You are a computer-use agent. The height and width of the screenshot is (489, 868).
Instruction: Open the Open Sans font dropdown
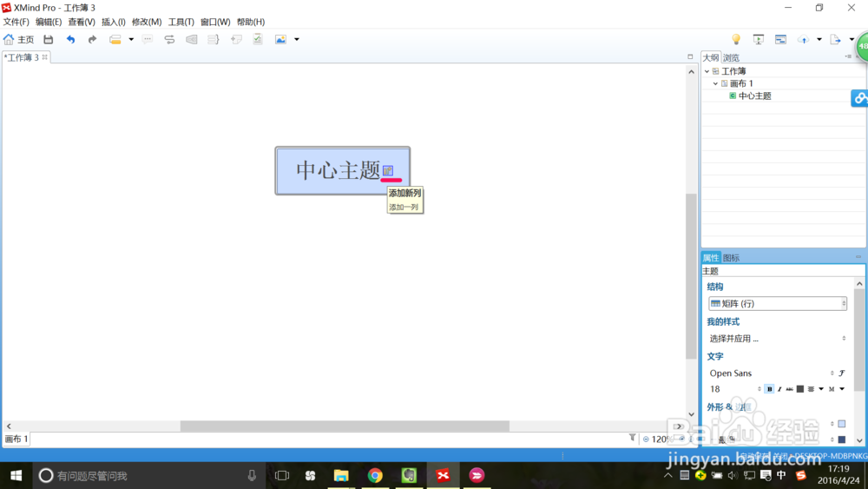coord(771,373)
